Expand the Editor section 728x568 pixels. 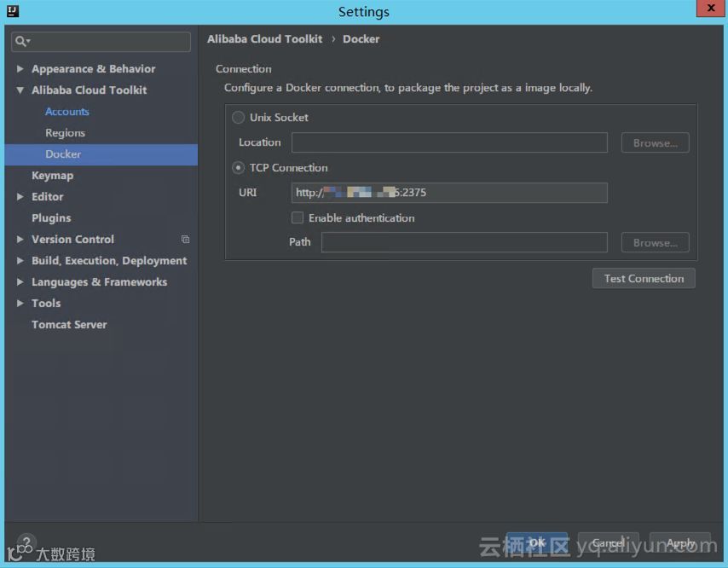[x=20, y=196]
